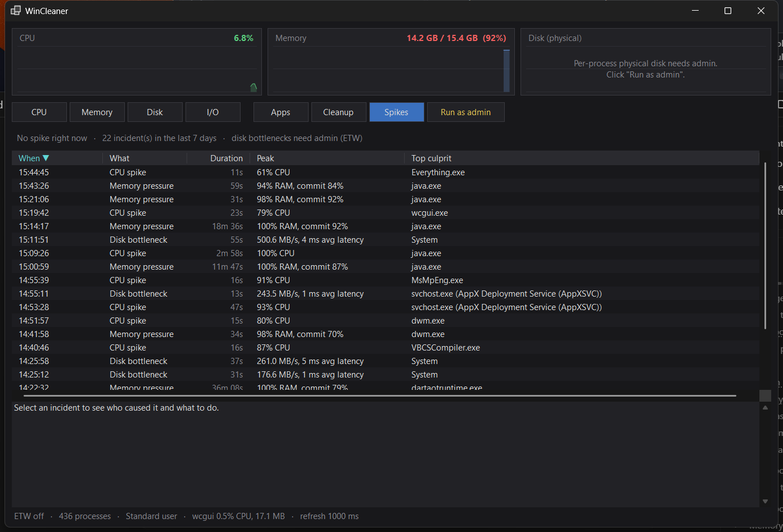Viewport: 783px width, 532px height.
Task: Click the "ETW off" status bar entry
Action: click(29, 516)
